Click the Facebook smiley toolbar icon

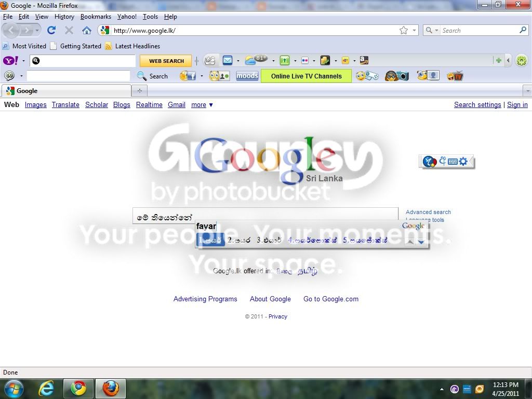coord(188,76)
